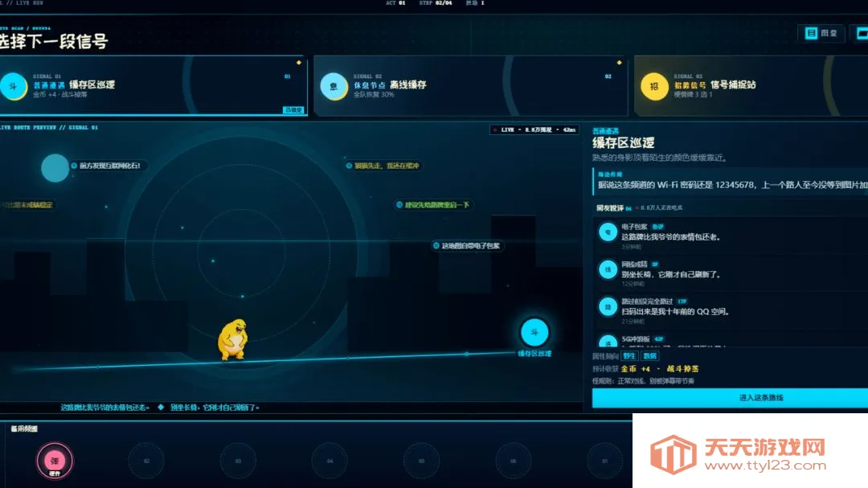Click the scrolling ticker text 这路牌比我爷爷的表情包还老
This screenshot has height=488, width=868.
[104, 407]
